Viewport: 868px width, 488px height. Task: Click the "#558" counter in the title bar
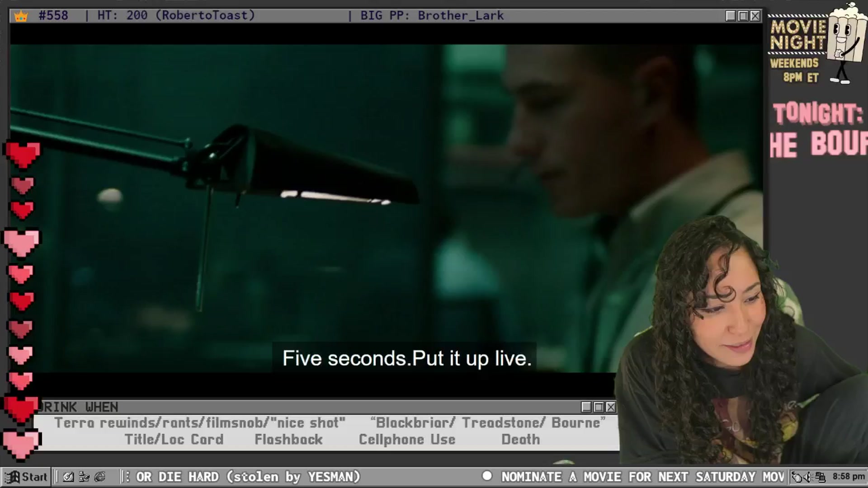point(53,15)
